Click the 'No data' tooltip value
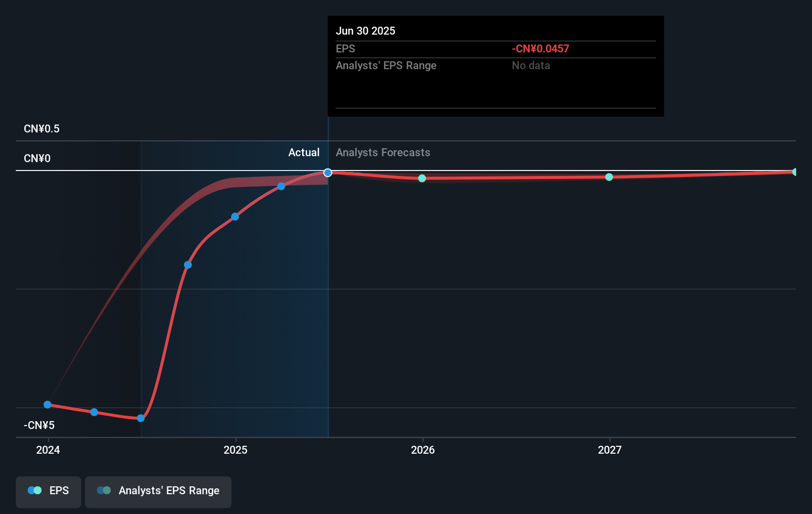812x514 pixels. 531,65
